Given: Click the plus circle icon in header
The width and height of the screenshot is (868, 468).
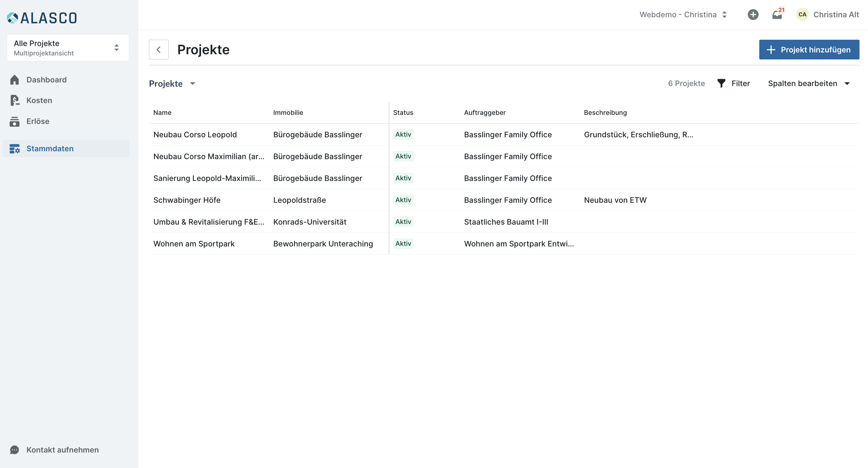Looking at the screenshot, I should (753, 15).
